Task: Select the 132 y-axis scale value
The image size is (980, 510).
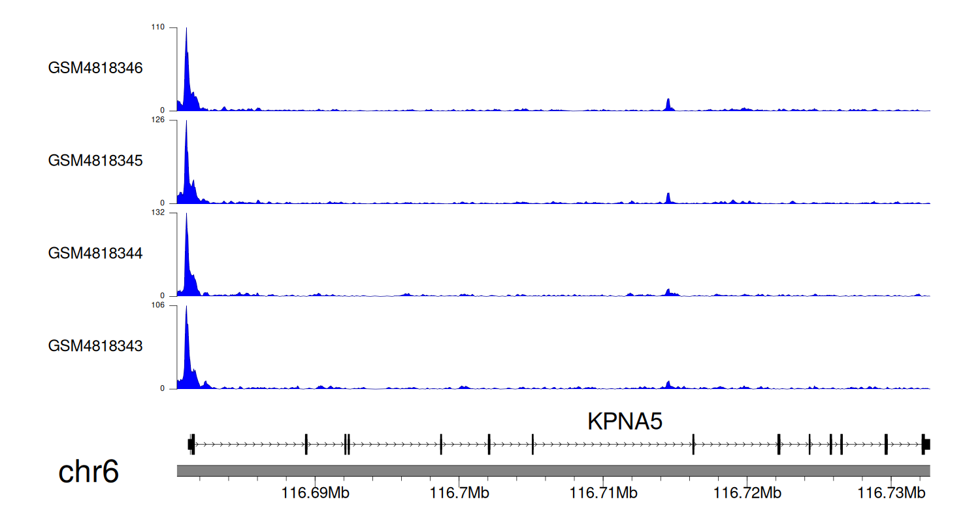Action: click(x=158, y=212)
